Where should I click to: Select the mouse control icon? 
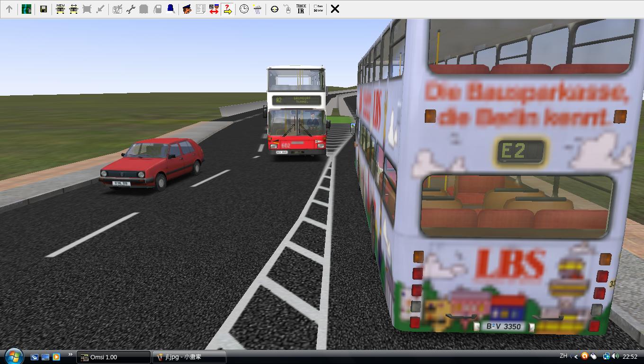[287, 9]
